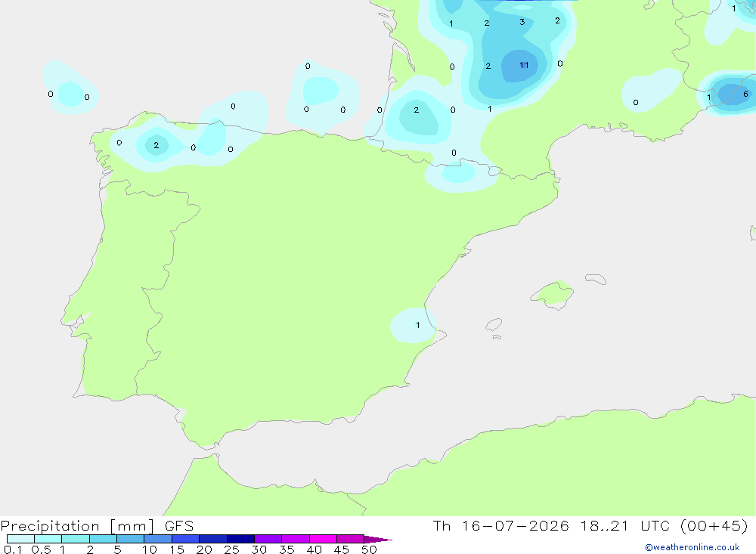Image resolution: width=756 pixels, height=554 pixels.
Task: Select the 25–30 mm legend color swatch
Action: 240,539
